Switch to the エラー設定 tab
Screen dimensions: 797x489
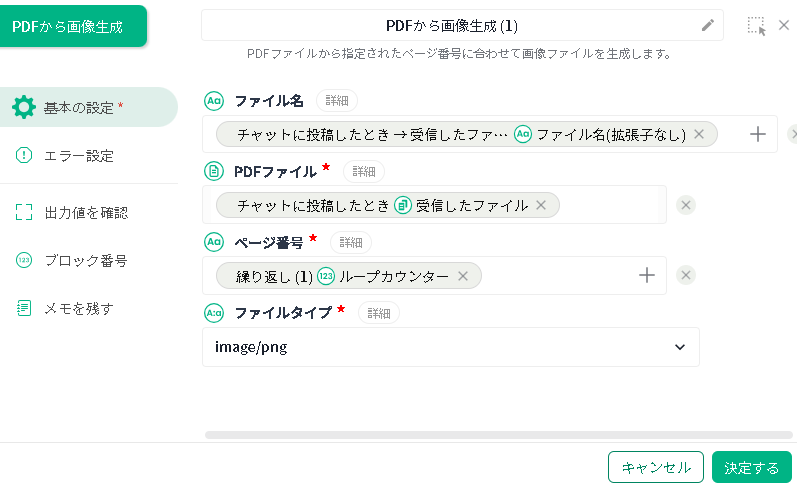[x=78, y=155]
